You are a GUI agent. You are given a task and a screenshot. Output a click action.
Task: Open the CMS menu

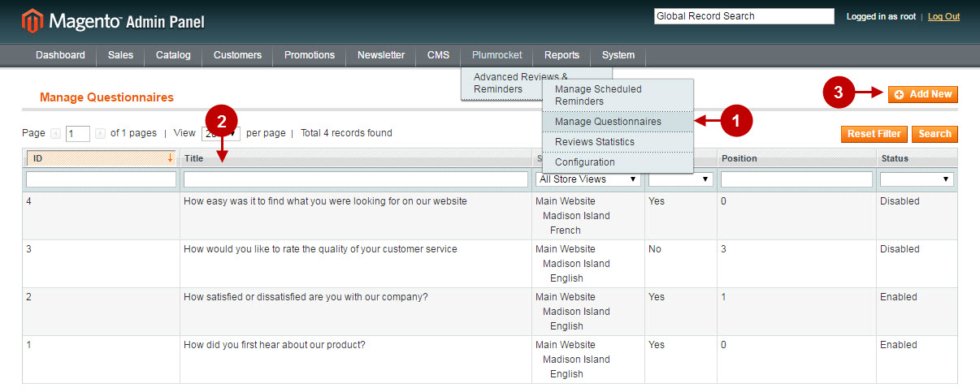(438, 55)
